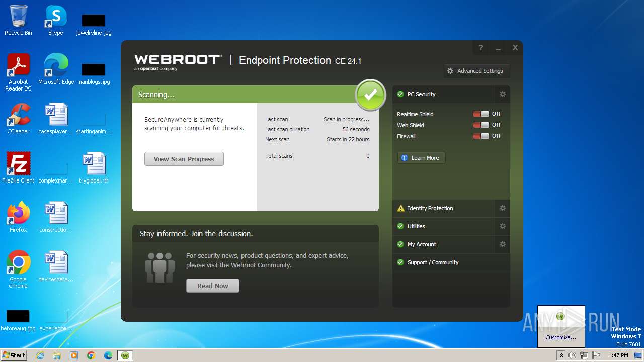Collapse the hidden tray icons arrow
This screenshot has width=644, height=362.
point(561,355)
